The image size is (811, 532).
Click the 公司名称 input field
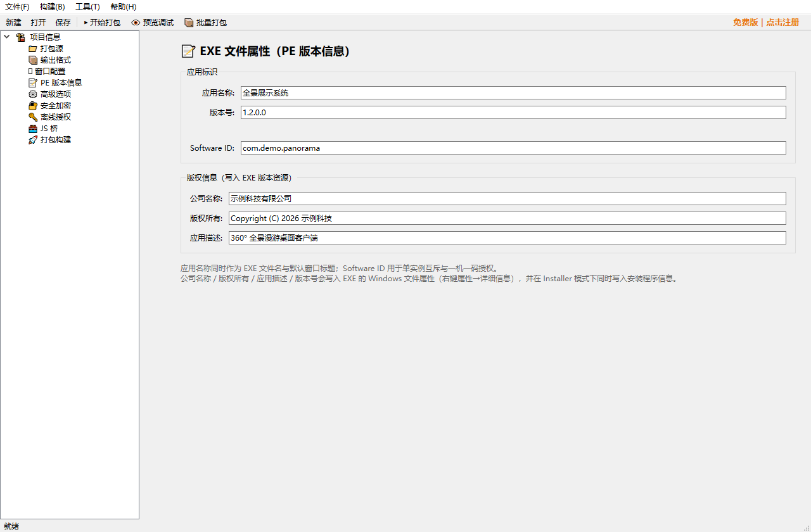pyautogui.click(x=508, y=198)
